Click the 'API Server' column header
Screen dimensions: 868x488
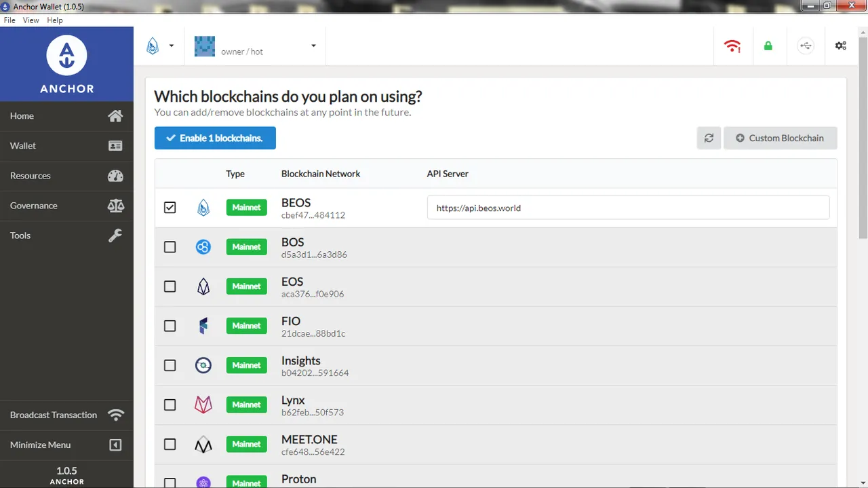(448, 174)
